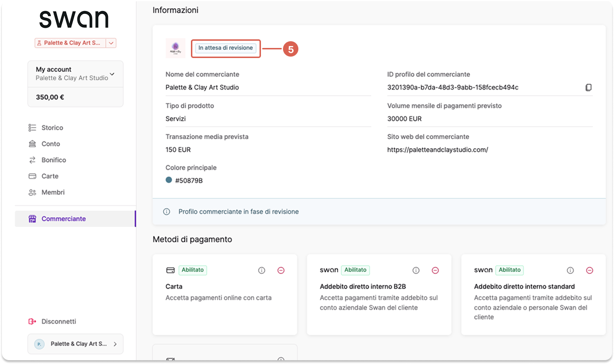The height and width of the screenshot is (364, 614).
Task: Click the 150 EUR average transaction value
Action: click(178, 150)
